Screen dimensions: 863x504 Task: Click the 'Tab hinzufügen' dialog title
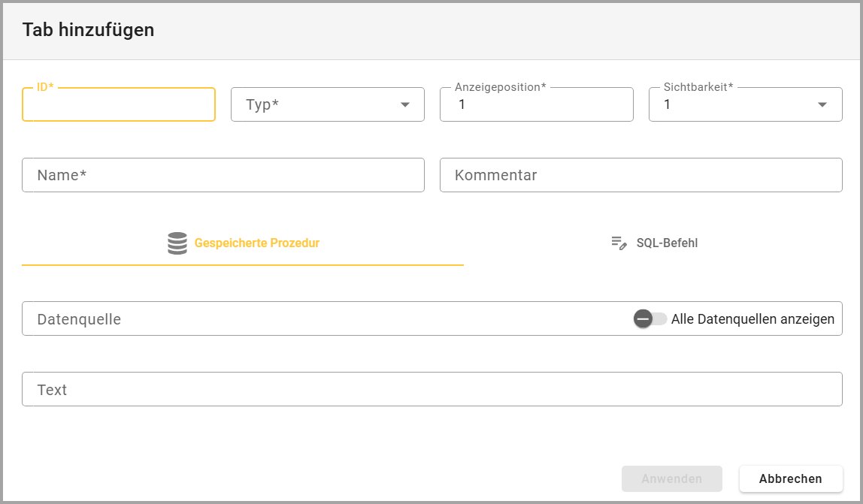click(88, 30)
